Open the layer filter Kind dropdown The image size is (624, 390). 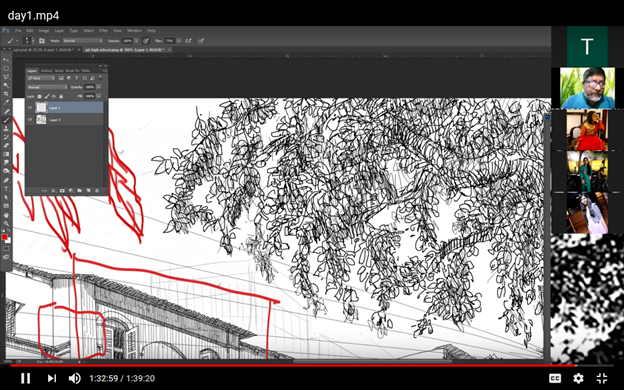tap(41, 78)
